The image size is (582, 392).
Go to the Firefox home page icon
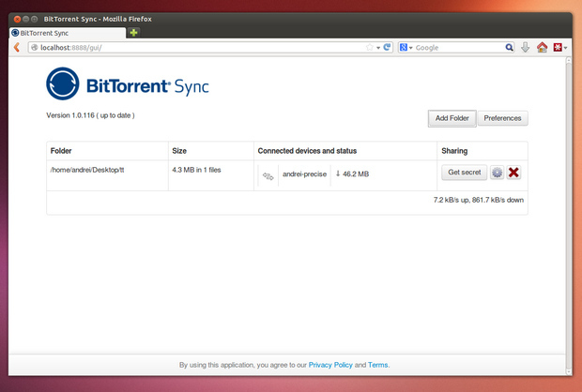click(x=542, y=47)
